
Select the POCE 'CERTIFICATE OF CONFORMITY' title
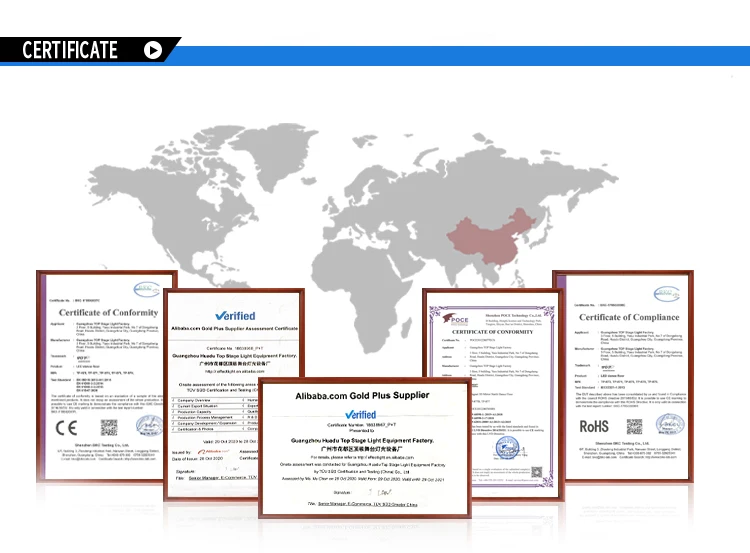pos(493,332)
